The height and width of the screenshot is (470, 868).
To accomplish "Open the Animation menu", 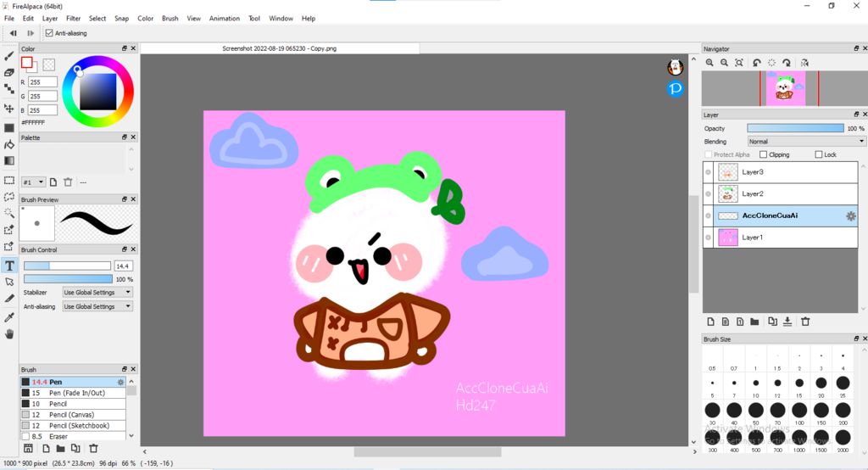I will click(x=224, y=19).
